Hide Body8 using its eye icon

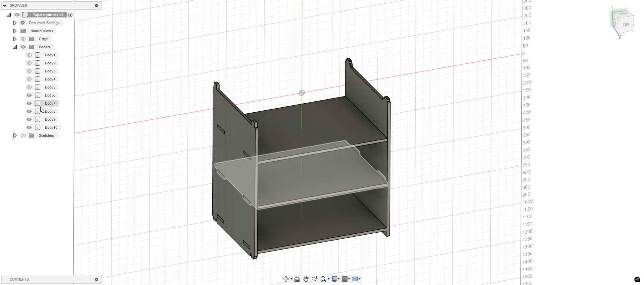pos(29,111)
